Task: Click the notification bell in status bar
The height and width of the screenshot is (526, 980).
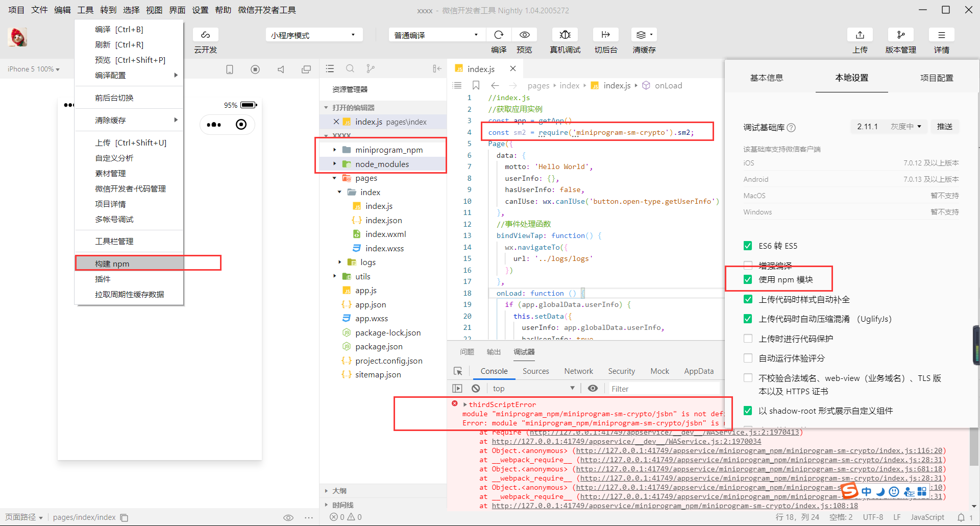Action: [x=961, y=517]
